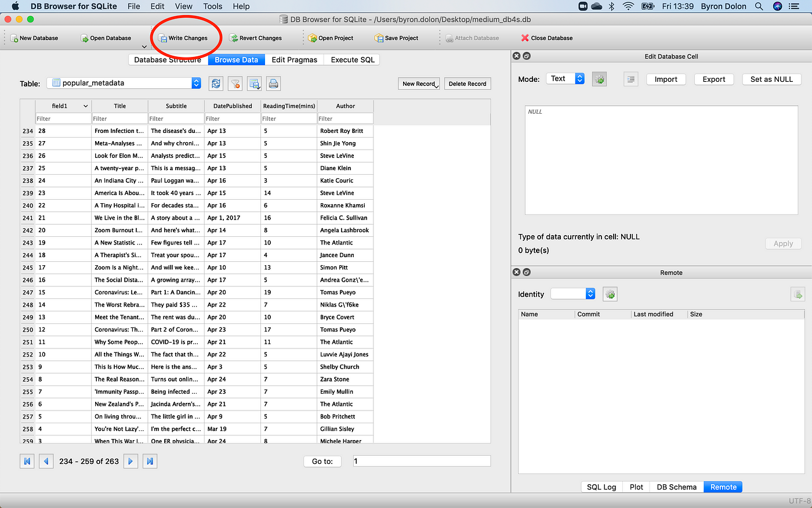Sort by the field1 column header
This screenshot has width=812, height=508.
[63, 106]
